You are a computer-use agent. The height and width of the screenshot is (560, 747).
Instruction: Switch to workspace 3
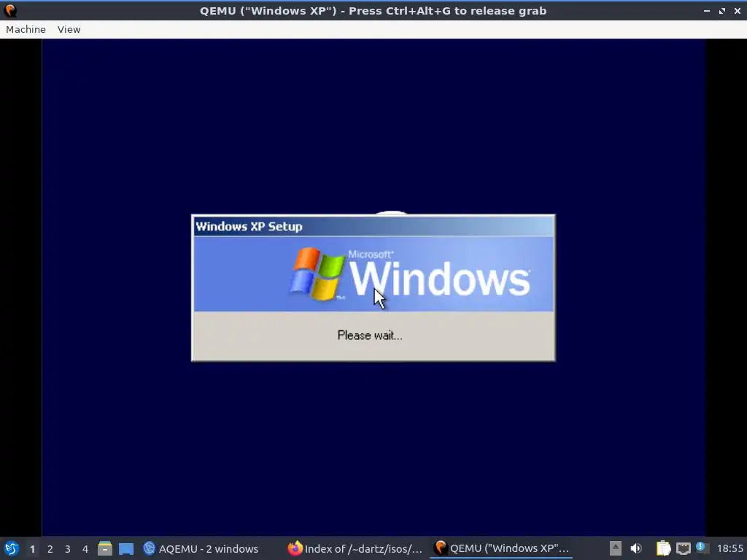[68, 549]
